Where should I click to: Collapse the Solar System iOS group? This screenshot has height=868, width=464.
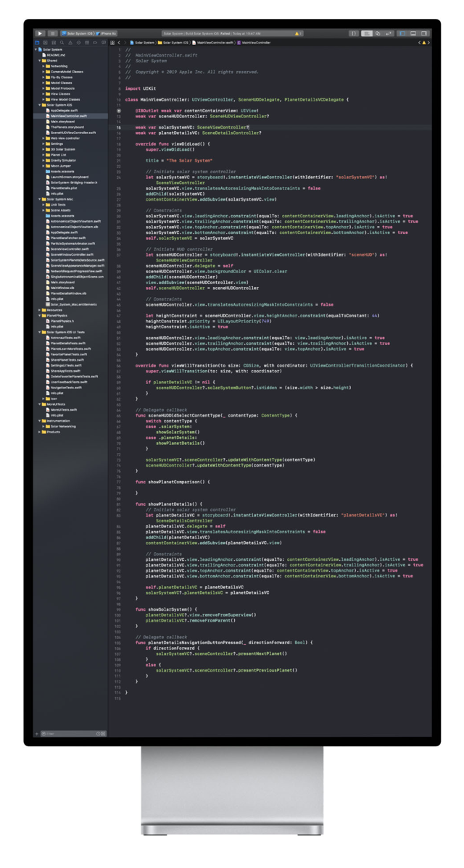(x=39, y=105)
